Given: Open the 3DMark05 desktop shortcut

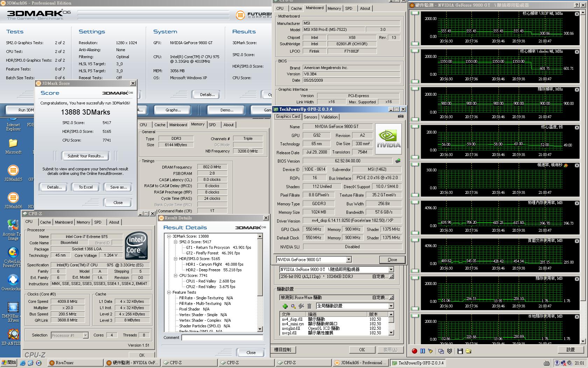Looking at the screenshot, I should click(x=13, y=173).
